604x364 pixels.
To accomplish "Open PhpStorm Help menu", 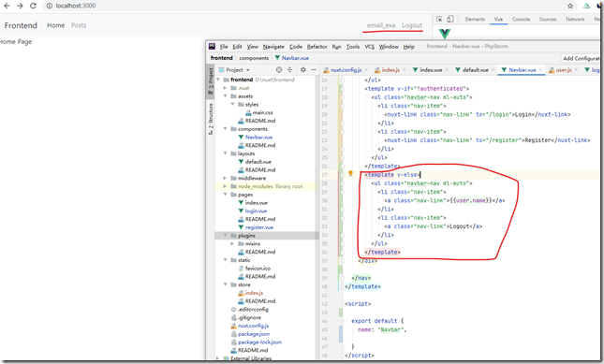I will (408, 47).
